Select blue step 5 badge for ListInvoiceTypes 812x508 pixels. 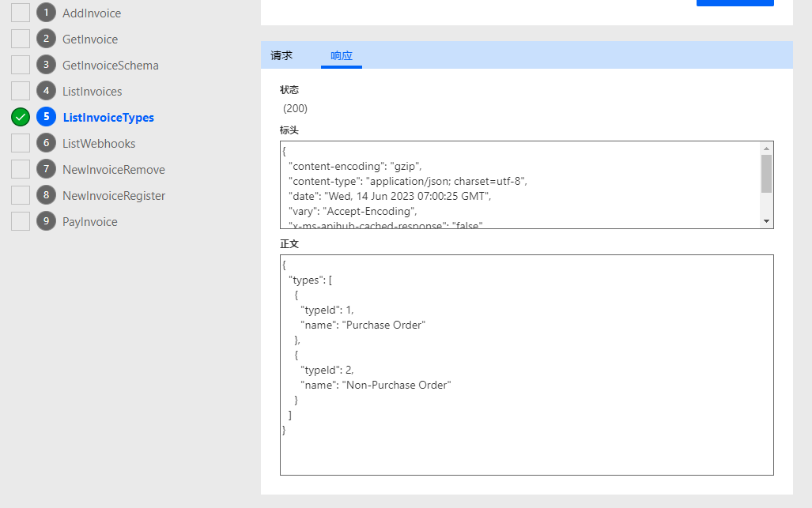click(46, 117)
